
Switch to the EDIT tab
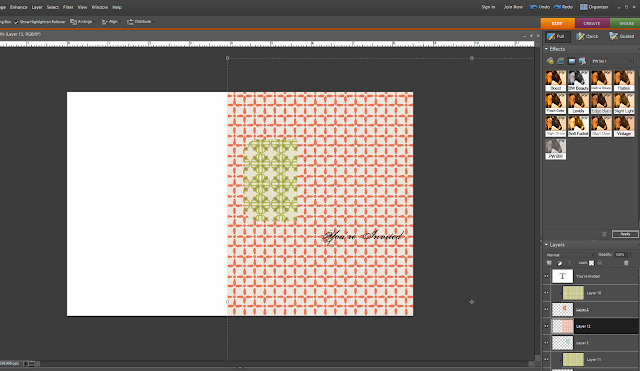(557, 23)
